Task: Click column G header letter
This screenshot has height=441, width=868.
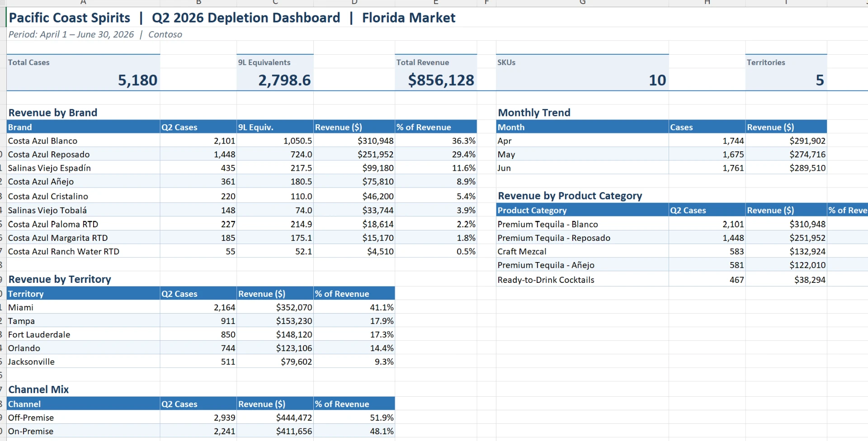Action: click(x=582, y=3)
